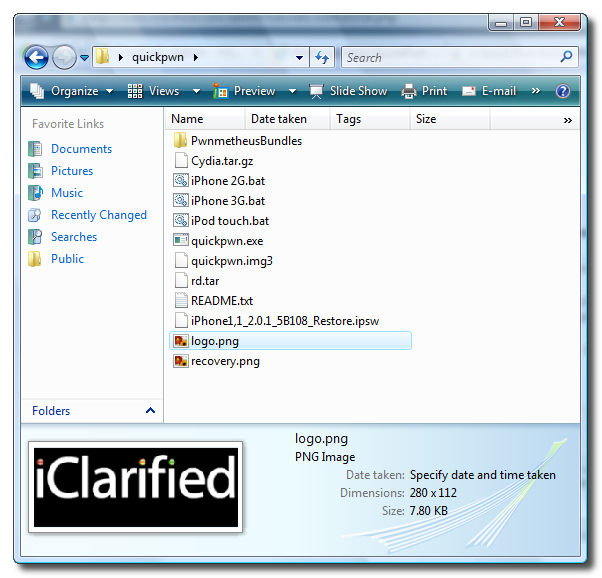Close the Explorer window
The height and width of the screenshot is (578, 602).
[x=559, y=23]
